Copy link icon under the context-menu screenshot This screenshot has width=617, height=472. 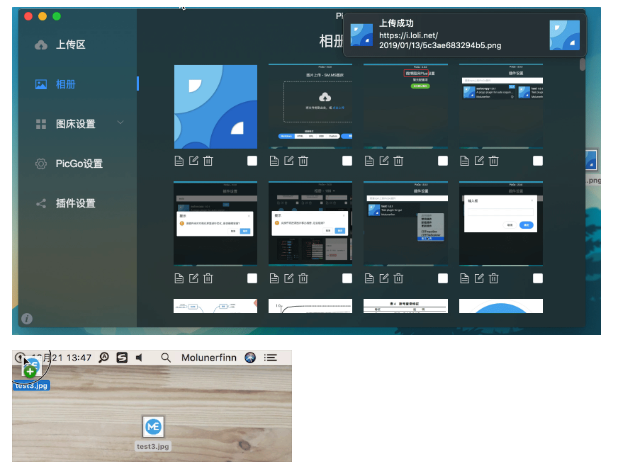click(x=369, y=278)
